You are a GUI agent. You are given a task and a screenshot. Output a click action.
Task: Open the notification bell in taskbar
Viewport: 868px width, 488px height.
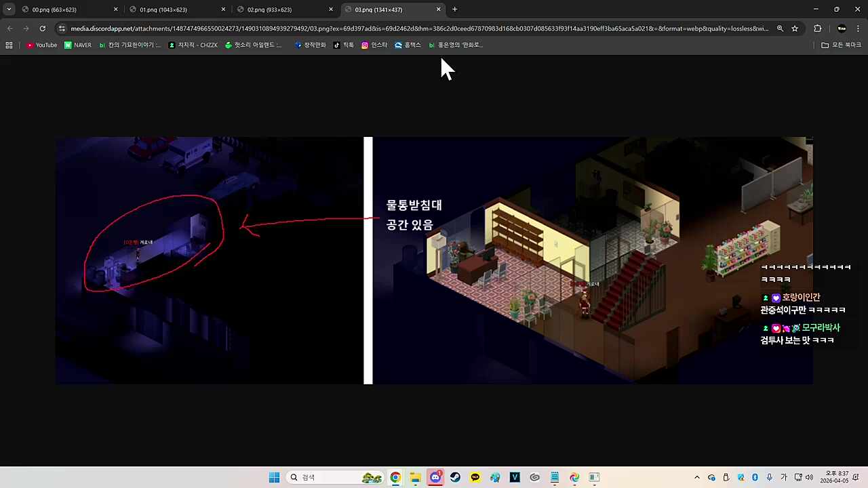(x=856, y=477)
